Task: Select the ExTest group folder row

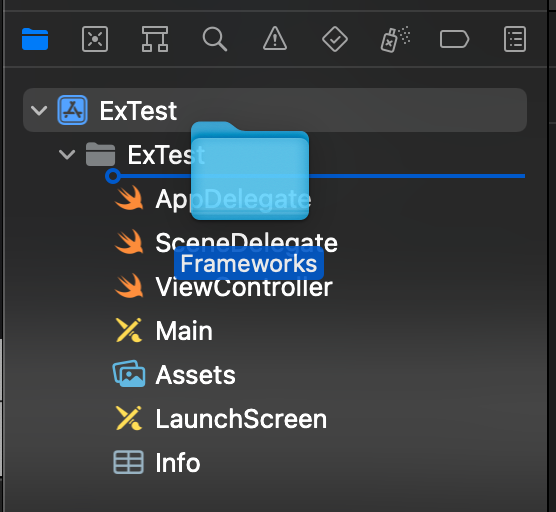Action: (275, 154)
